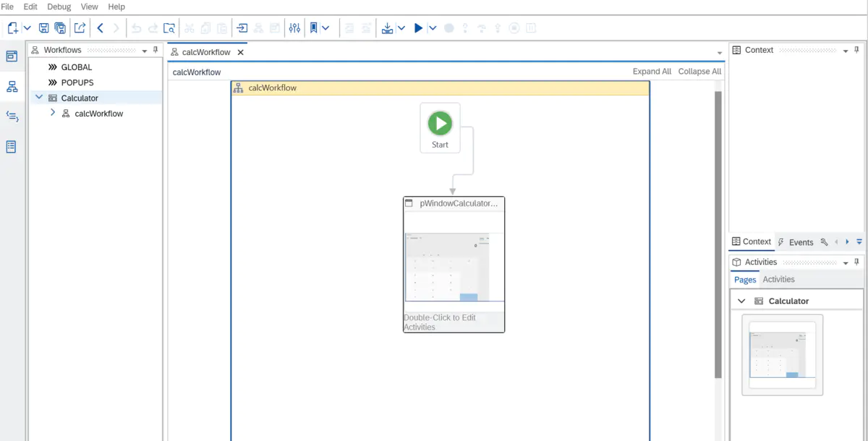Click the Build download-tray toolbar icon

387,28
